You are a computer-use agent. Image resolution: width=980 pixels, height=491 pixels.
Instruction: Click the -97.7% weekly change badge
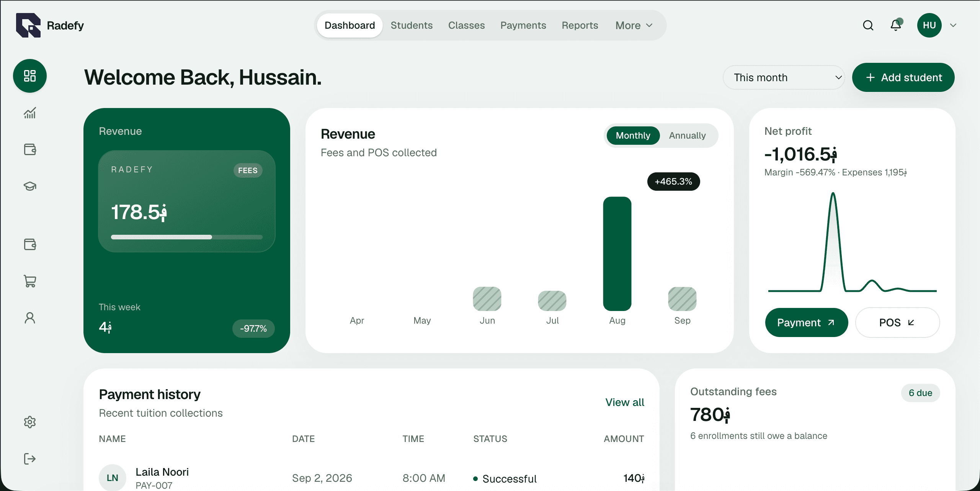pos(253,329)
